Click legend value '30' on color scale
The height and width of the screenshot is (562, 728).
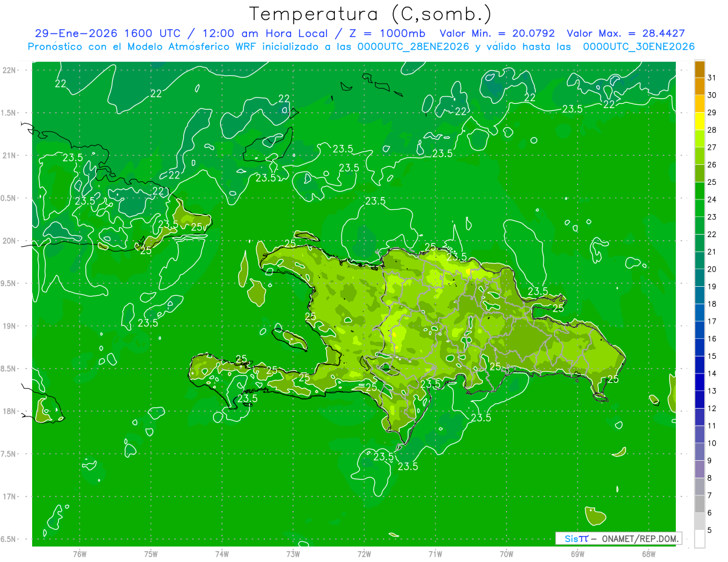click(x=712, y=95)
